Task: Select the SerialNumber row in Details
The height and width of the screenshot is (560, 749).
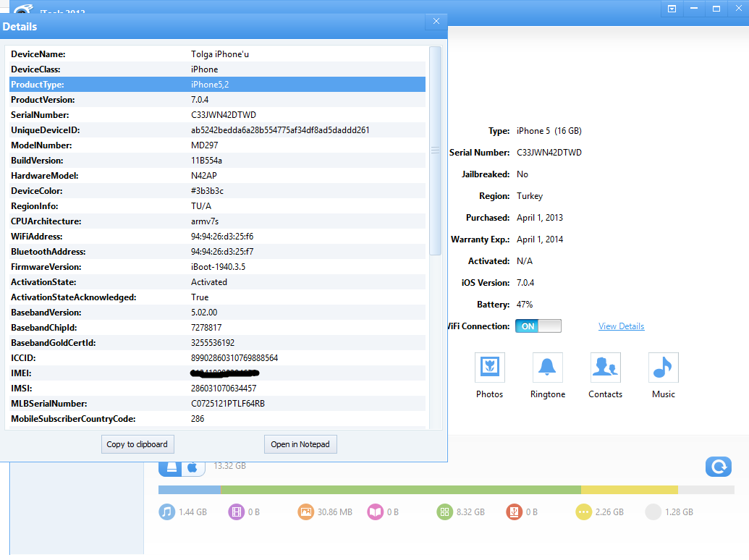Action: click(x=217, y=115)
